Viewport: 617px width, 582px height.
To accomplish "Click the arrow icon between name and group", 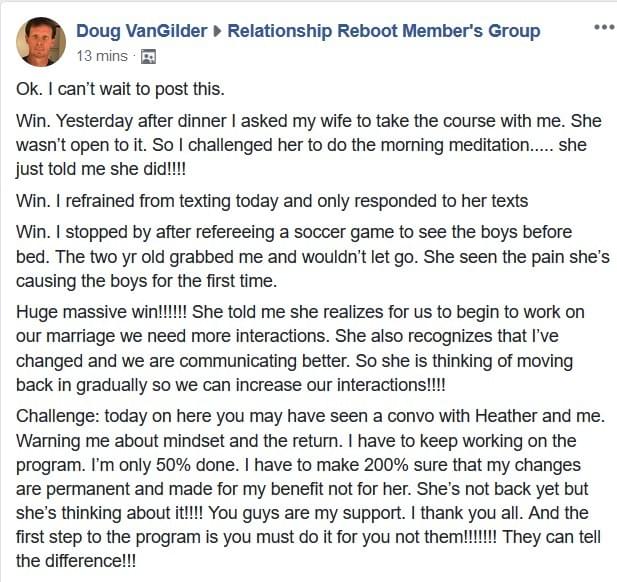I will pos(217,31).
